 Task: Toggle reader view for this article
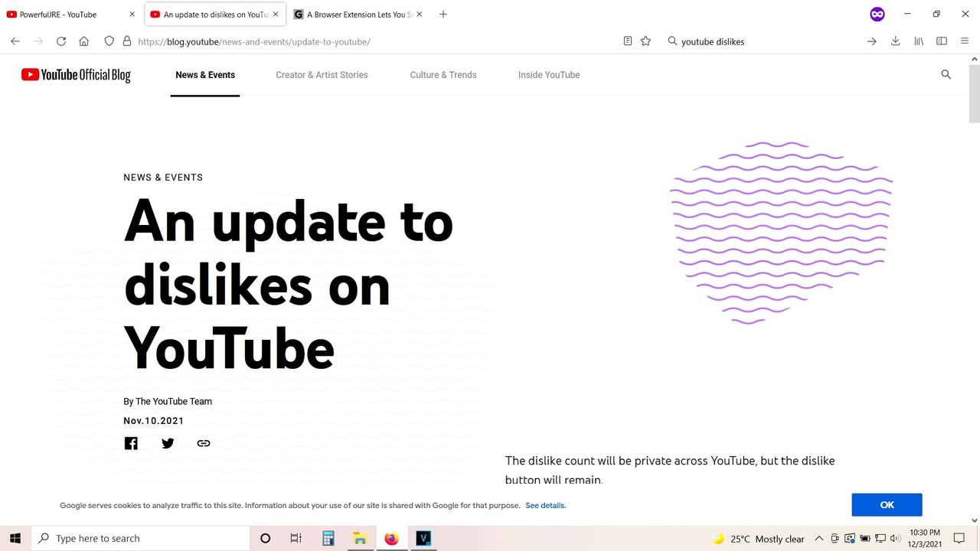click(x=628, y=41)
